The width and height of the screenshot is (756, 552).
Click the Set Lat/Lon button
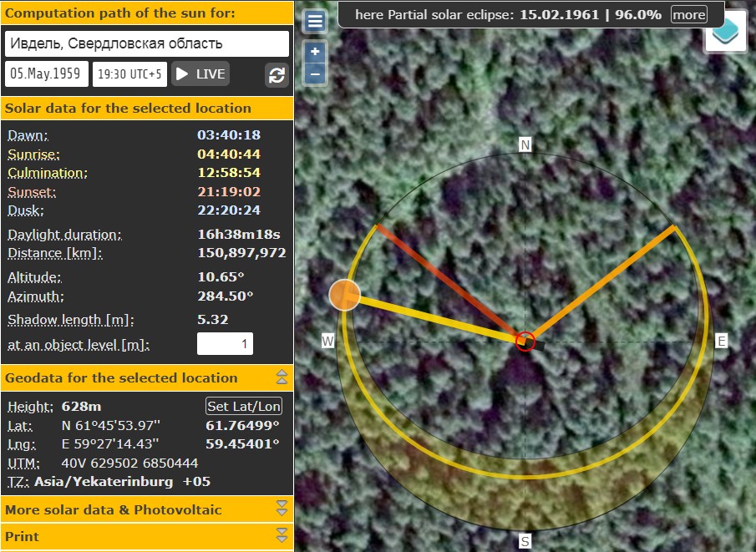tap(244, 407)
